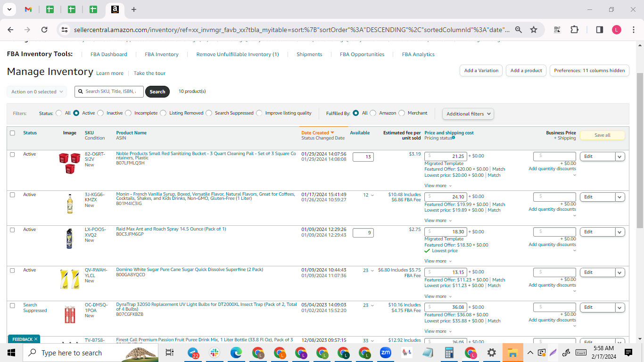Click the Save all button
Viewport: 644px width, 362px height.
[602, 135]
